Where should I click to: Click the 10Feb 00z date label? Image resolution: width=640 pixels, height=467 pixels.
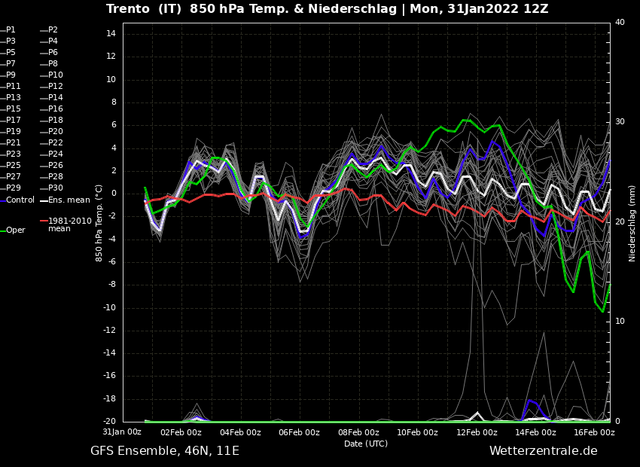(418, 433)
